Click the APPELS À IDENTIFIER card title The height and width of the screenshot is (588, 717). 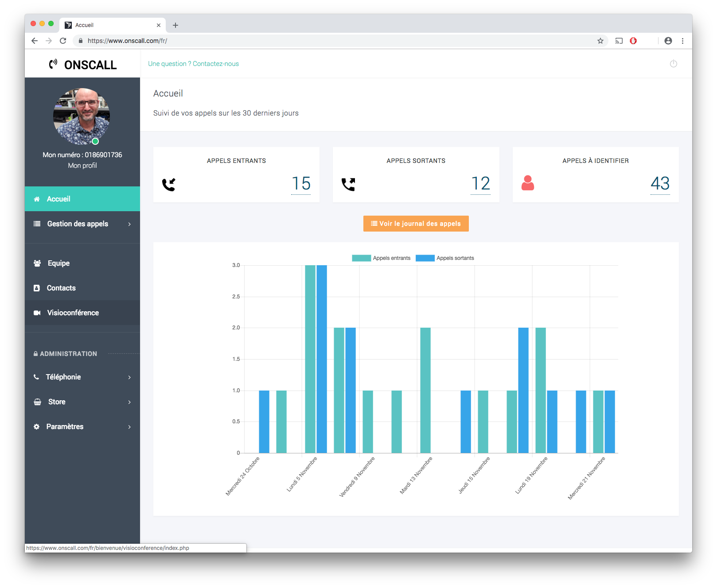tap(596, 161)
